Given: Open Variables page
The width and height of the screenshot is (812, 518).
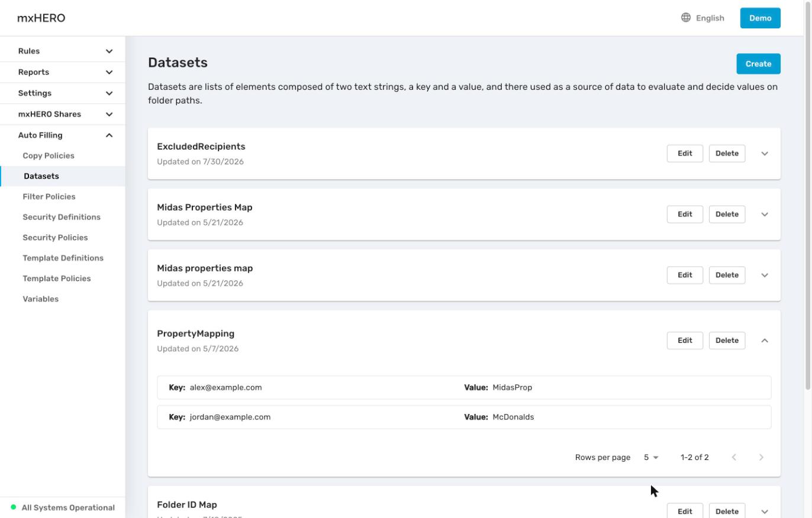Looking at the screenshot, I should (63, 299).
